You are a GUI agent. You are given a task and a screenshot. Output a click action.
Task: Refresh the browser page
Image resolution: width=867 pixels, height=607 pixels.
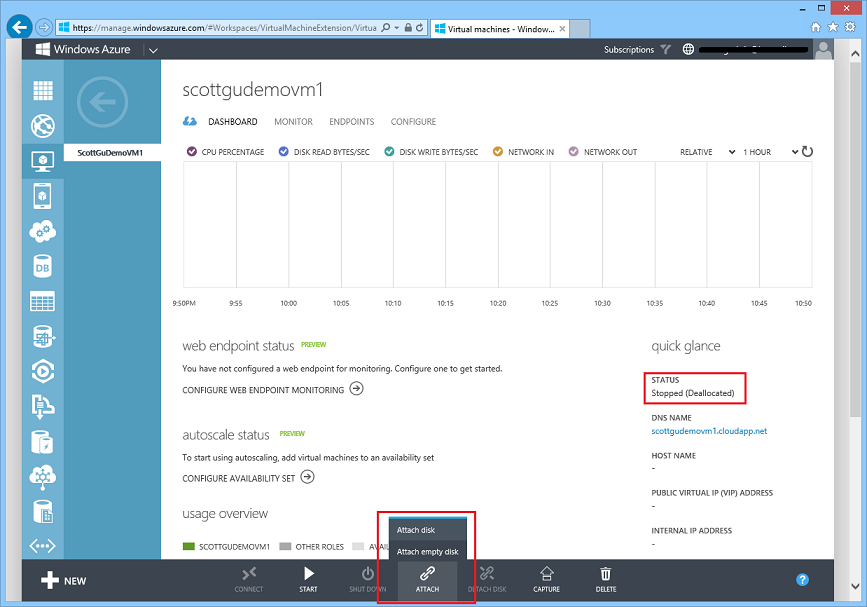click(x=420, y=28)
